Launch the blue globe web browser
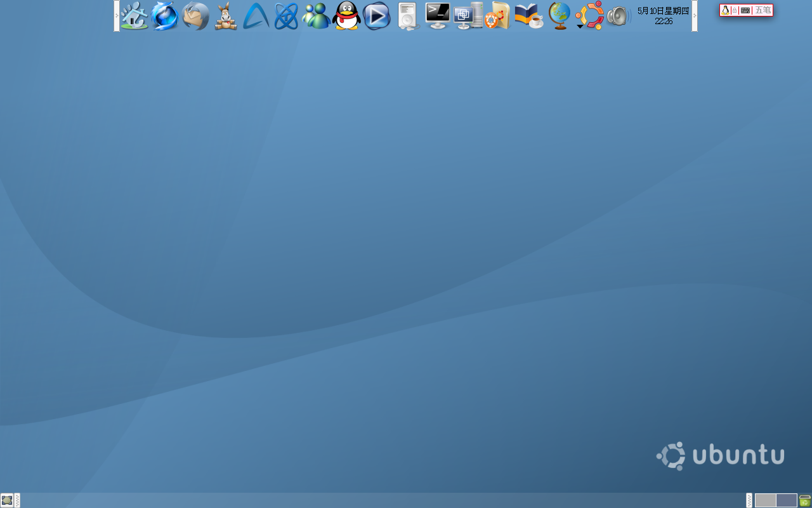 click(x=165, y=16)
